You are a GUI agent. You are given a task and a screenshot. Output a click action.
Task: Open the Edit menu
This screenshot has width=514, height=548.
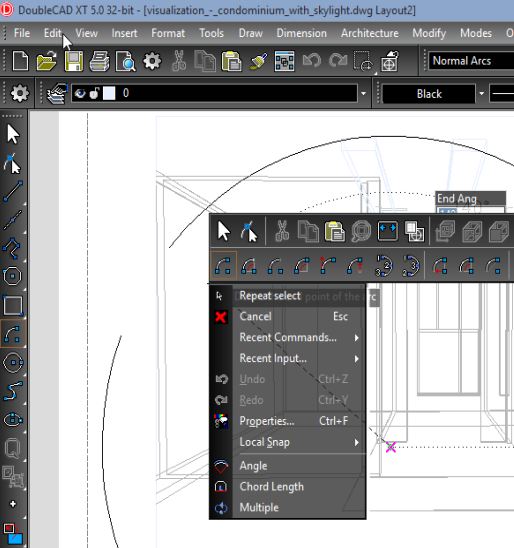pos(52,33)
